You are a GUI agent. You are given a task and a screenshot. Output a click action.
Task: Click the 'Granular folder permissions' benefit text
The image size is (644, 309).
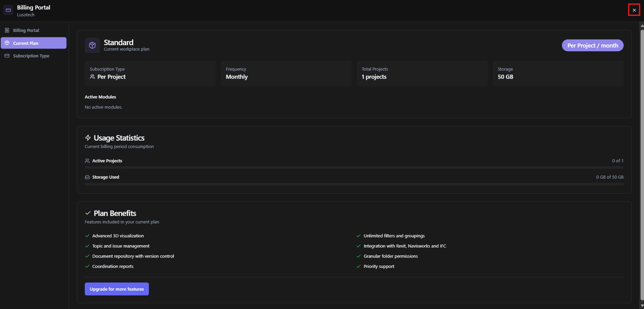coord(391,256)
